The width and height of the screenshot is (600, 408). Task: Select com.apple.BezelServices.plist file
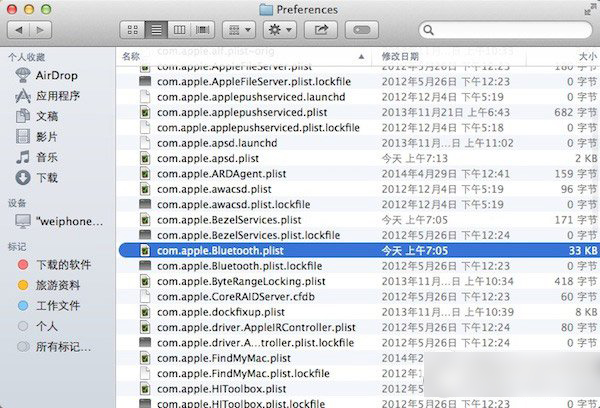click(x=358, y=220)
